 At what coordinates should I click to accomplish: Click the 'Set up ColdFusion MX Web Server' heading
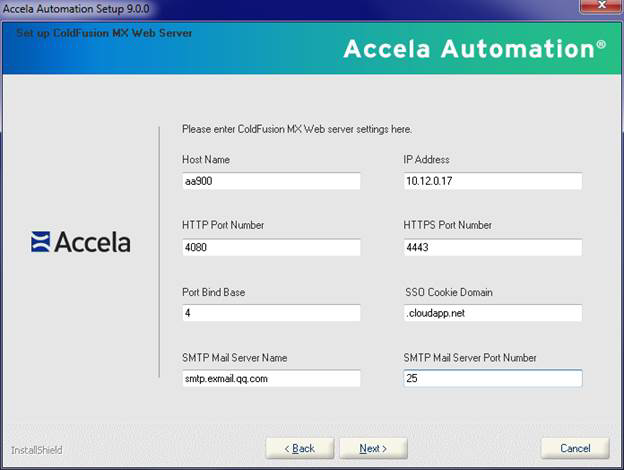104,33
